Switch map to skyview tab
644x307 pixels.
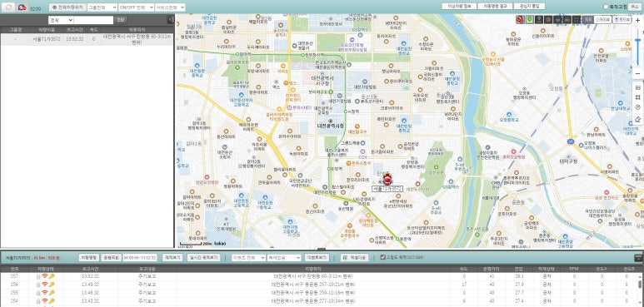[x=602, y=19]
